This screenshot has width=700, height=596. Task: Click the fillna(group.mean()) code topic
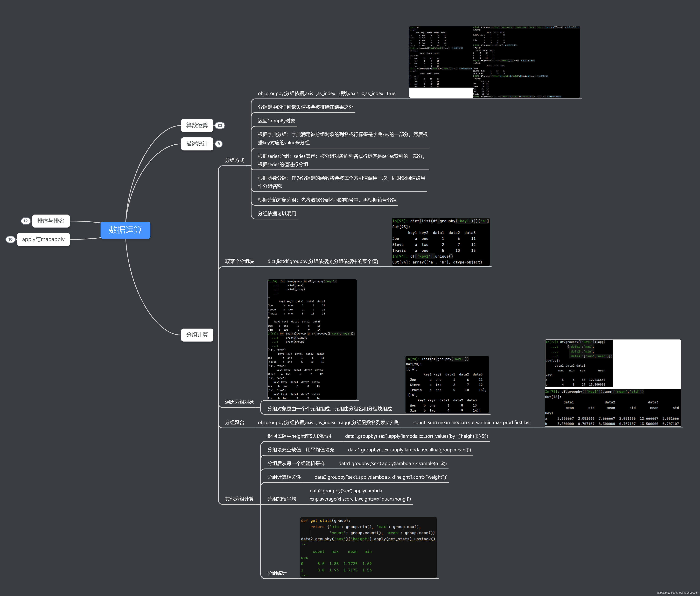tap(409, 450)
